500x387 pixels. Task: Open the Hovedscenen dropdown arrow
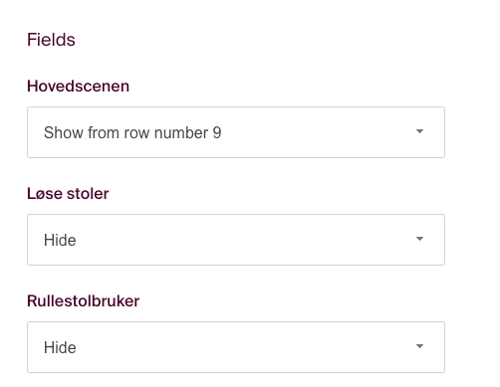pyautogui.click(x=420, y=131)
